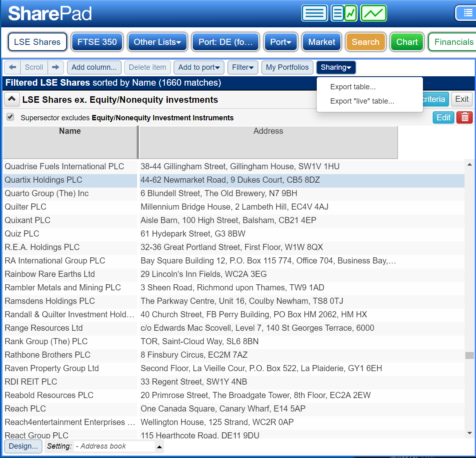This screenshot has width=476, height=458.
Task: Open the Other Lists dropdown
Action: pyautogui.click(x=158, y=42)
